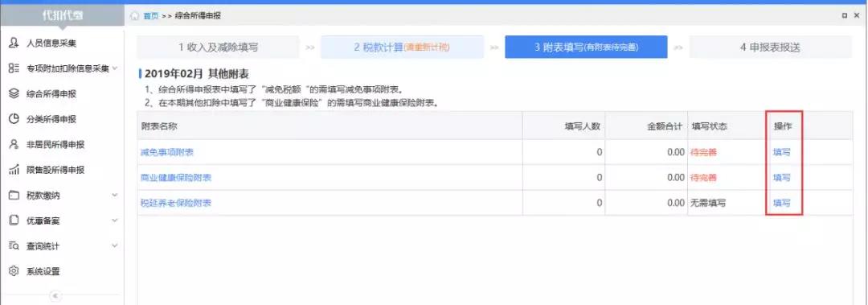Viewport: 868px width, 305px height.
Task: Open the 税延养老保险附表 link
Action: click(x=176, y=203)
